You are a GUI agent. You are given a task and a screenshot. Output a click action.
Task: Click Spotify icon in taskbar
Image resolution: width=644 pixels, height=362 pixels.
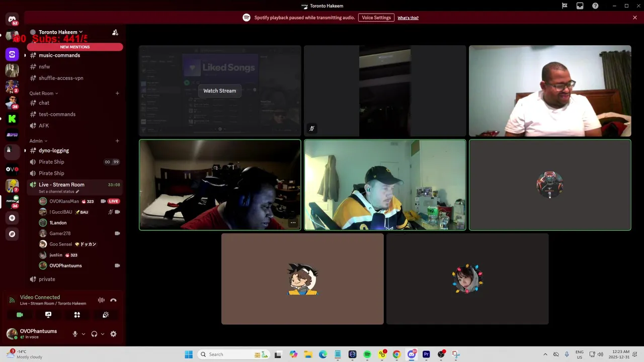tap(367, 354)
